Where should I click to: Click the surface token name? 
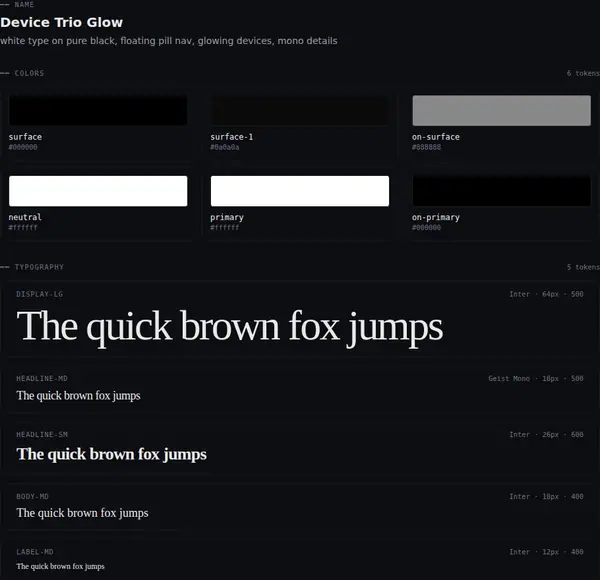pyautogui.click(x=25, y=137)
